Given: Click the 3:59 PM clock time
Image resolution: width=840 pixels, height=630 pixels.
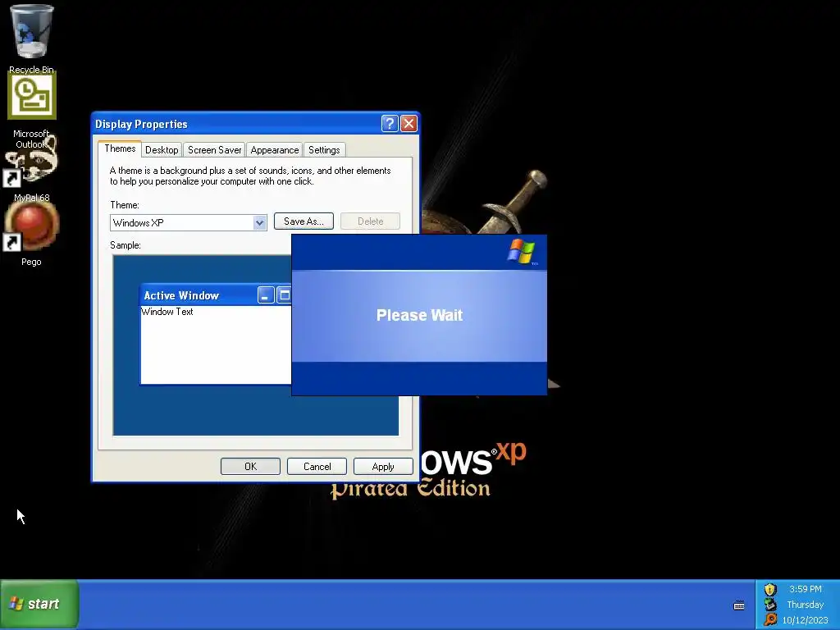Looking at the screenshot, I should pos(806,589).
